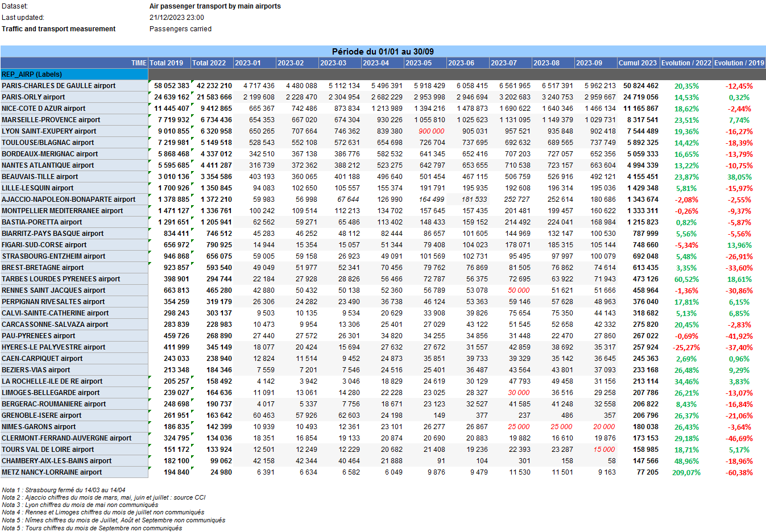Viewport: 766px width, 532px height.
Task: Click 'BORDEAUX-MERIGNAC airport' row label
Action: tap(74, 154)
